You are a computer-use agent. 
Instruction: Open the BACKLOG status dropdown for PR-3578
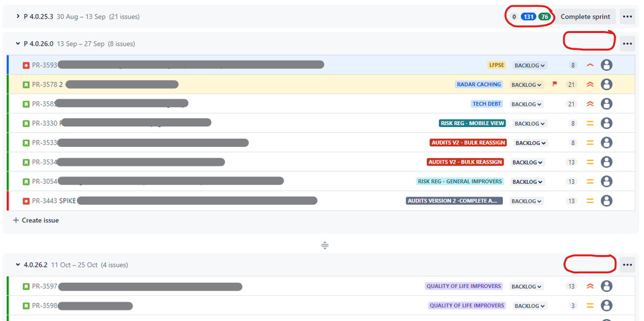tap(527, 84)
